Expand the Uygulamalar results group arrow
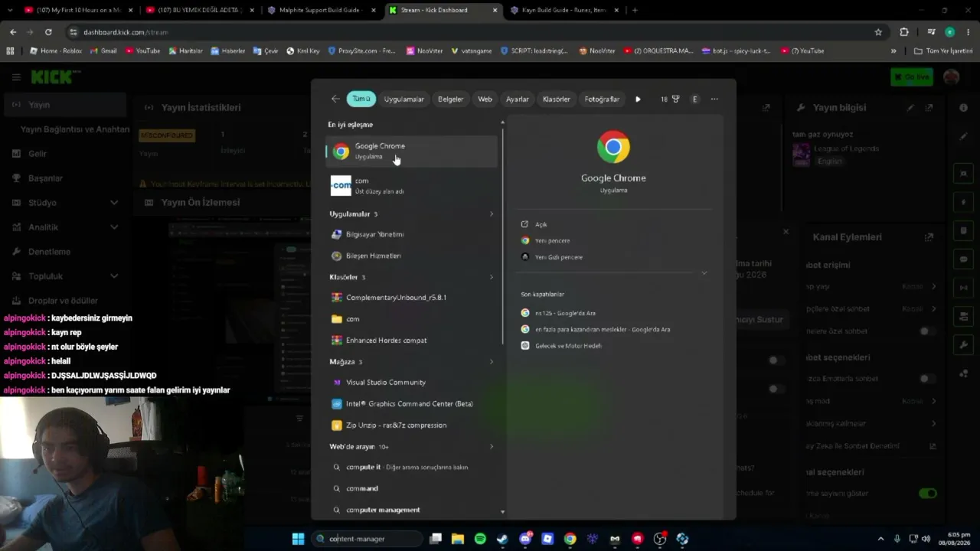Screen dimensions: 980x551 pos(492,214)
